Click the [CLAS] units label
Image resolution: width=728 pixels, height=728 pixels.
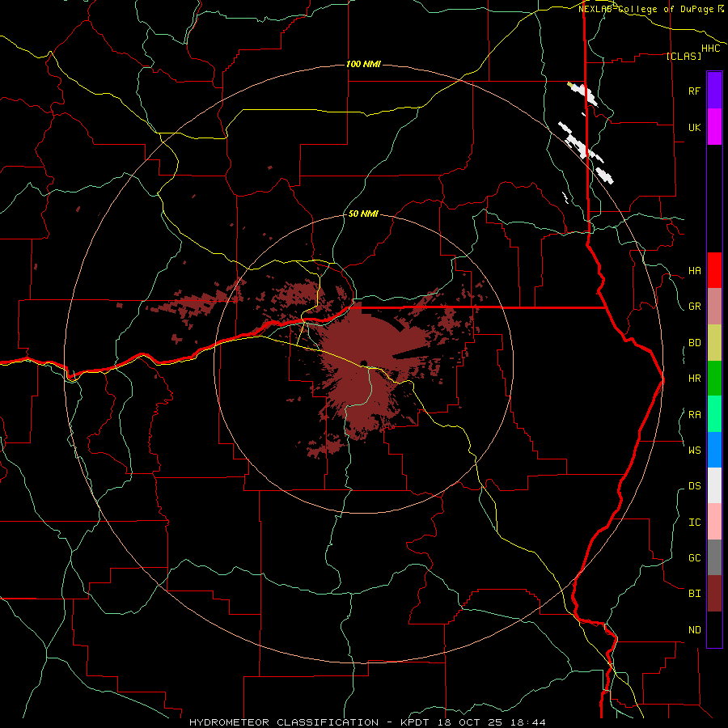point(684,56)
